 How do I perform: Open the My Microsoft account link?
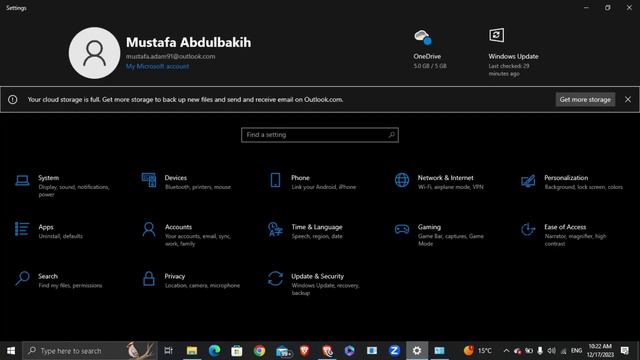[x=157, y=67]
